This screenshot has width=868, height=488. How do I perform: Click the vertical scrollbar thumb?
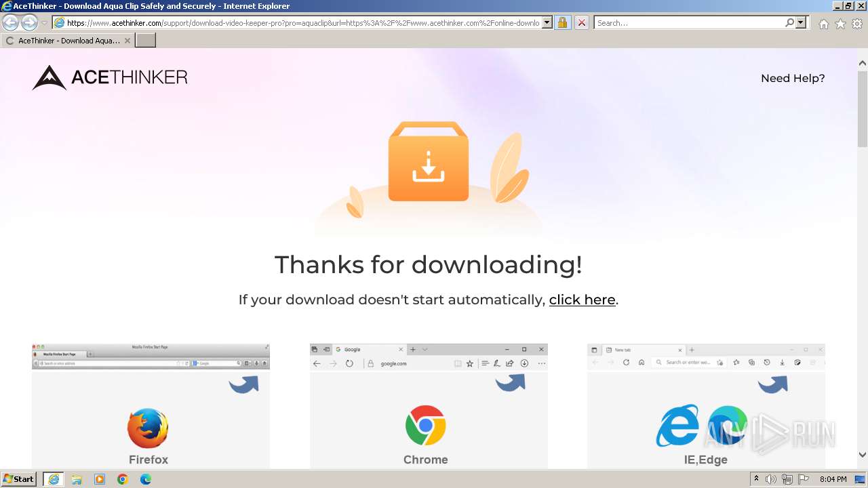pos(863,108)
